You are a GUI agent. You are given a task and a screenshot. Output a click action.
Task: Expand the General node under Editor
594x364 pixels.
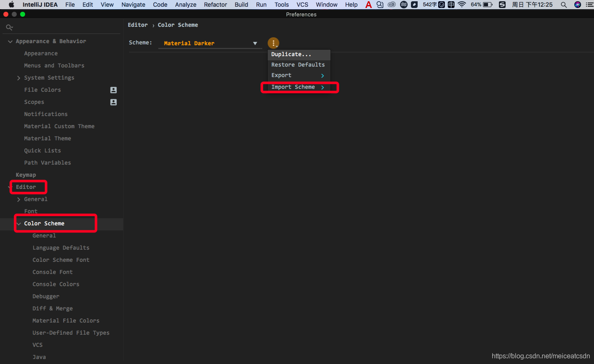coord(18,199)
